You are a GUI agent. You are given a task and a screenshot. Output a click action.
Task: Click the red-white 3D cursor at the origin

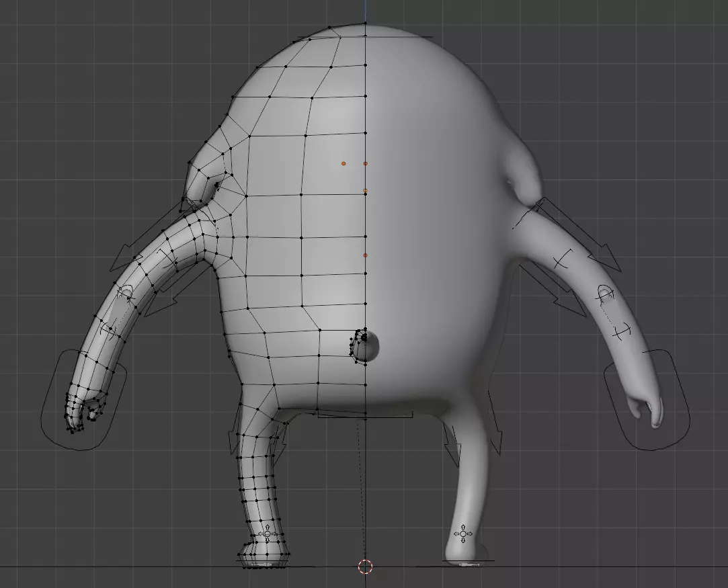(366, 566)
